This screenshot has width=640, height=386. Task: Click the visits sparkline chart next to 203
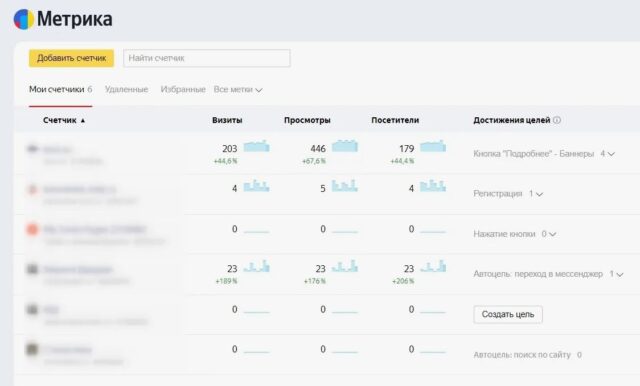(256, 146)
